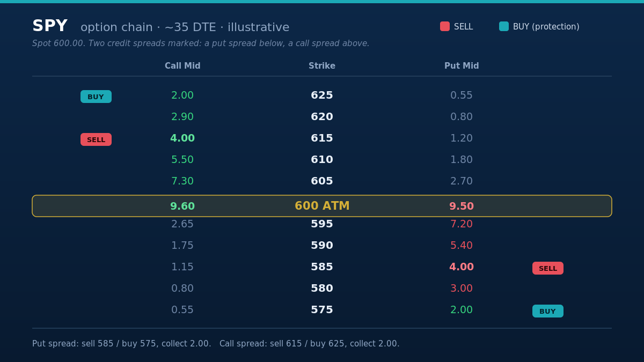Click put mid 2.00 for strike 575

[x=462, y=310]
